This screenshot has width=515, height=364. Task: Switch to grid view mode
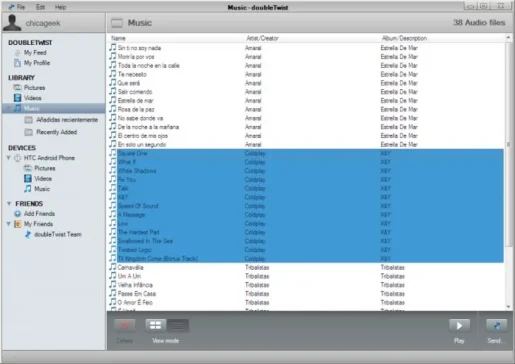pyautogui.click(x=156, y=325)
